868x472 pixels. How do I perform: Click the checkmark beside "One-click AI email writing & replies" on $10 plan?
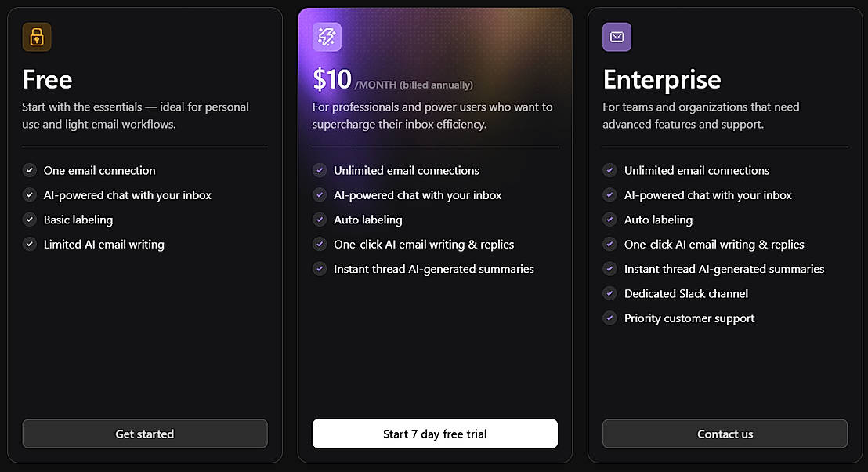[320, 244]
